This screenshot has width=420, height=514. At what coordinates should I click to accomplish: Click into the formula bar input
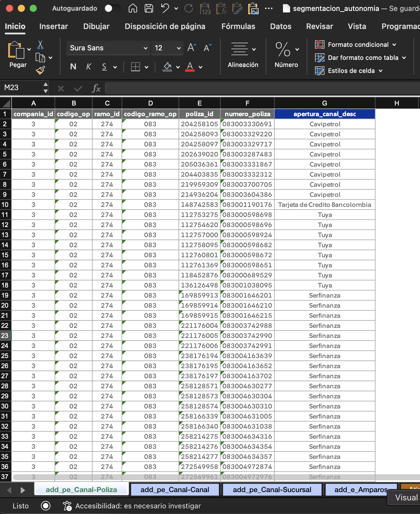[x=262, y=88]
